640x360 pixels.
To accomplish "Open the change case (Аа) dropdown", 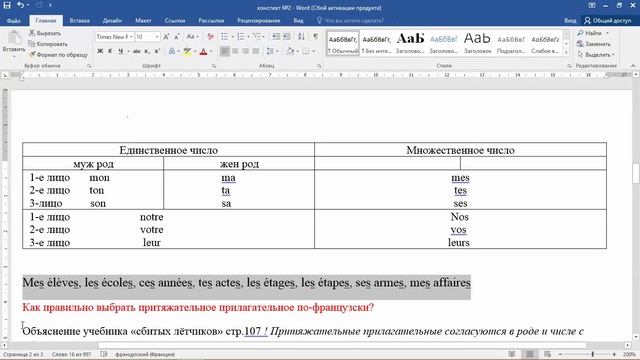I will [x=192, y=37].
